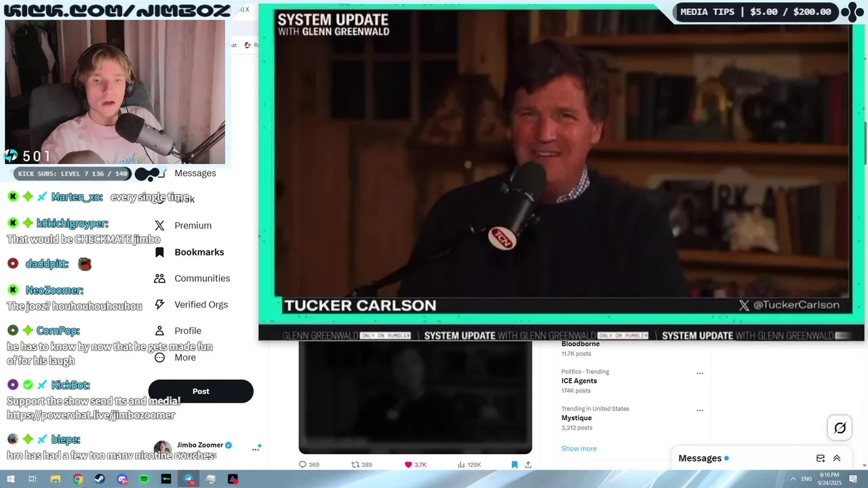Click the More circle-dots icon
The height and width of the screenshot is (488, 868).
[159, 358]
